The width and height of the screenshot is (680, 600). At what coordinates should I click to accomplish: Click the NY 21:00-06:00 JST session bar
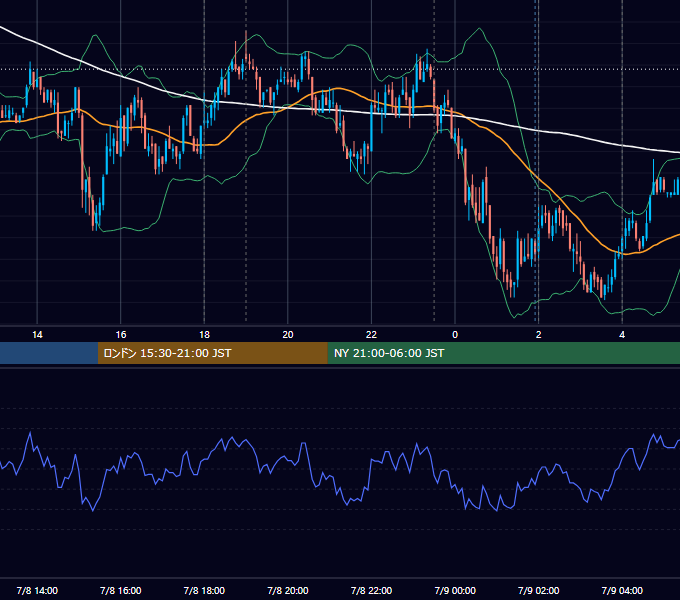503,353
